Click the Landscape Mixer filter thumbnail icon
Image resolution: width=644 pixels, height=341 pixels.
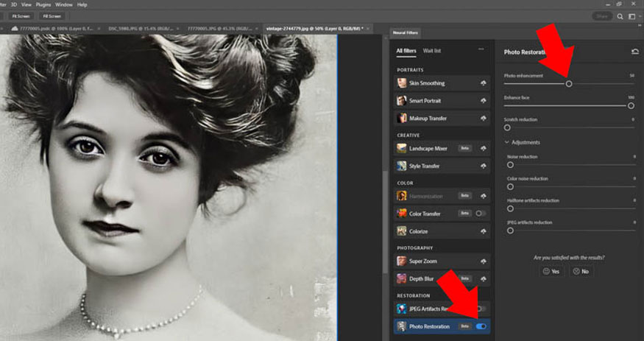coord(402,148)
